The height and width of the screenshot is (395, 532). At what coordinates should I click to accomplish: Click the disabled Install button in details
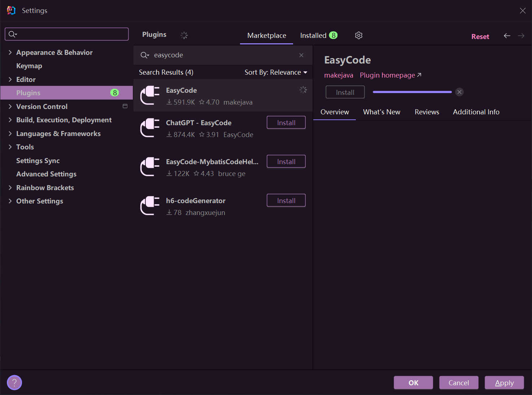coord(345,92)
